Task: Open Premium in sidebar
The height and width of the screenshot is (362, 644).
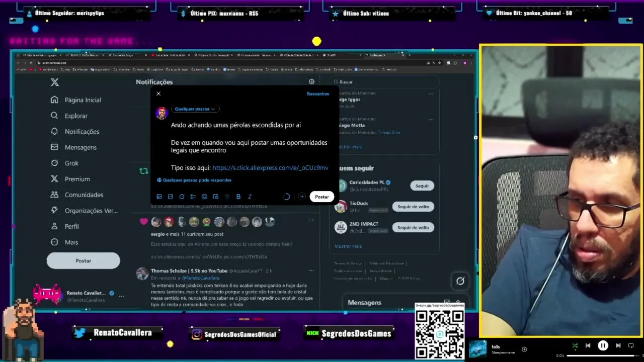Action: [70, 179]
